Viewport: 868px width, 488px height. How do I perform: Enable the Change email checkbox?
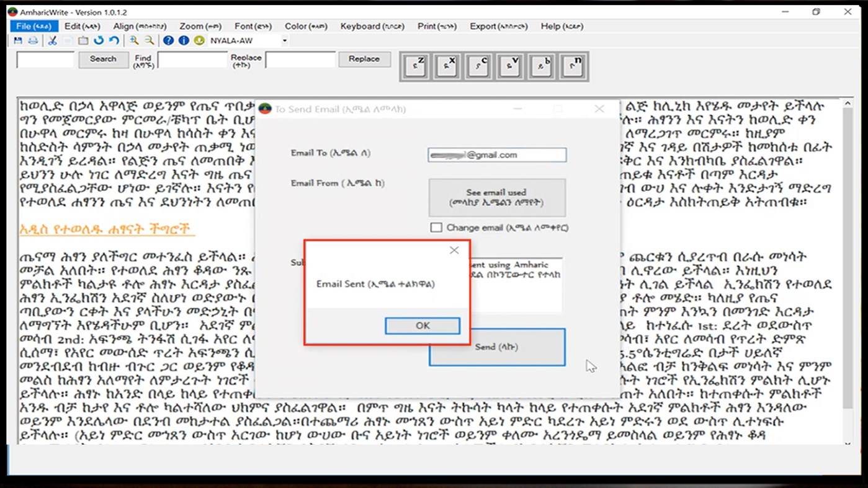pyautogui.click(x=436, y=228)
